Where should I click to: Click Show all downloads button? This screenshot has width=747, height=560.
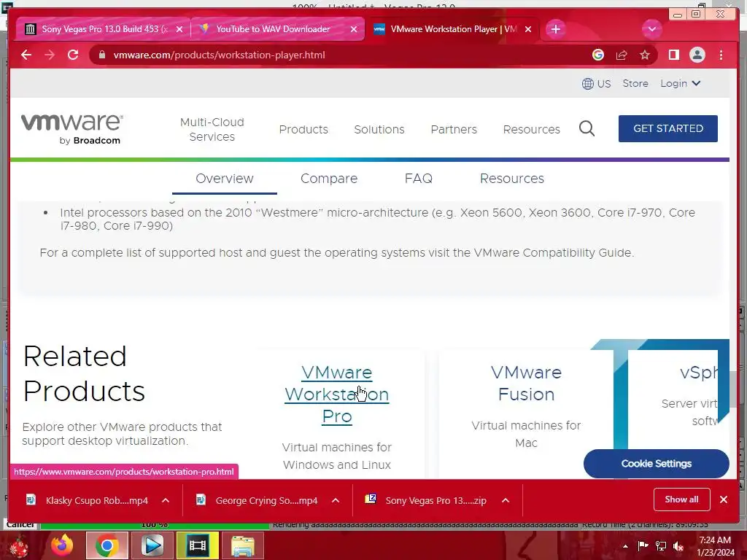(682, 499)
